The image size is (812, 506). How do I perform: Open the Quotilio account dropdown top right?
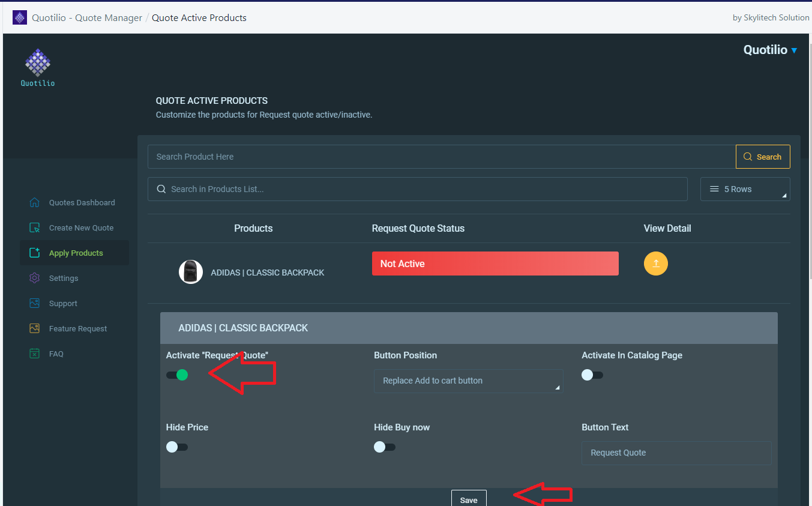(770, 50)
